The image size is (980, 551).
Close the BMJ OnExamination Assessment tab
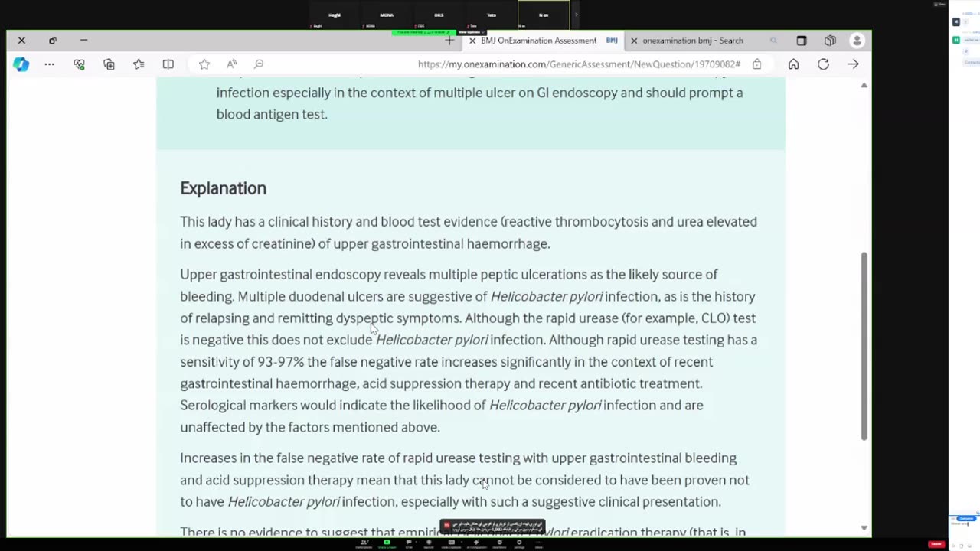click(472, 41)
